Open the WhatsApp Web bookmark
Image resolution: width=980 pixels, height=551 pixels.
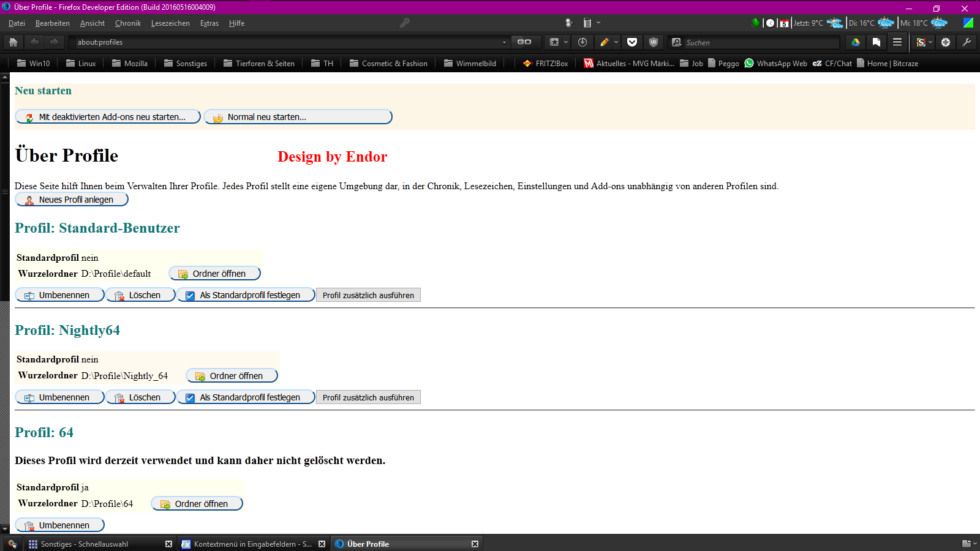tap(776, 63)
